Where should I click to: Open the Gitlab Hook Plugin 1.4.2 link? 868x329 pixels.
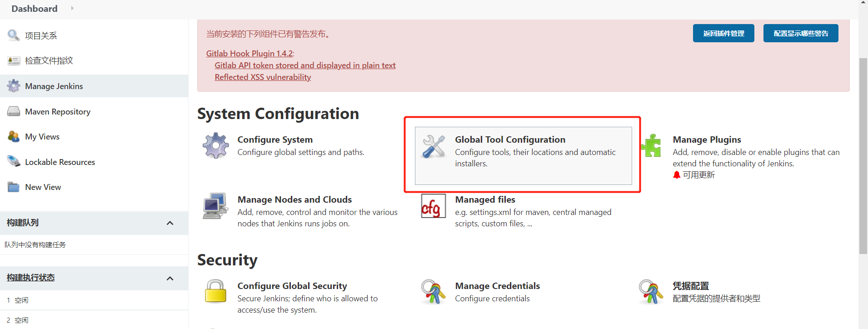(249, 54)
